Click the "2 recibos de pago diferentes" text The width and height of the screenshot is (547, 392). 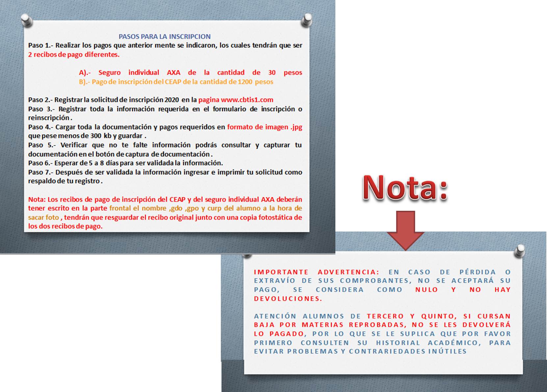(74, 55)
